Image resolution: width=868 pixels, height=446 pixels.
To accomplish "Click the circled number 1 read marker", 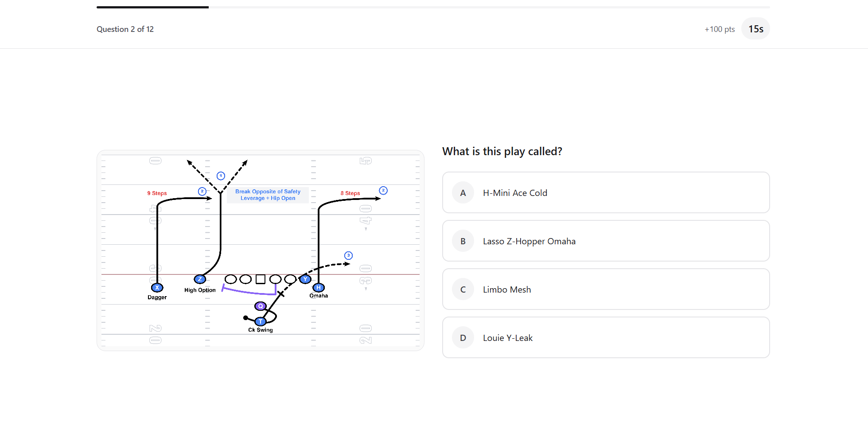I will tap(221, 176).
